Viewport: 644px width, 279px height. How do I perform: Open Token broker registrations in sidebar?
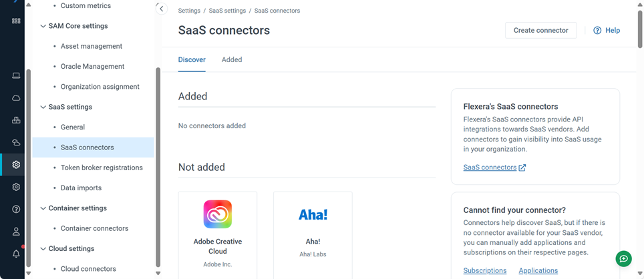point(102,168)
